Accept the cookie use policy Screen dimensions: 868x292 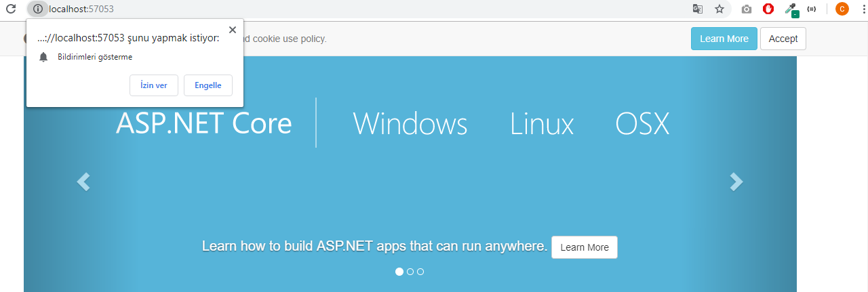coord(783,39)
